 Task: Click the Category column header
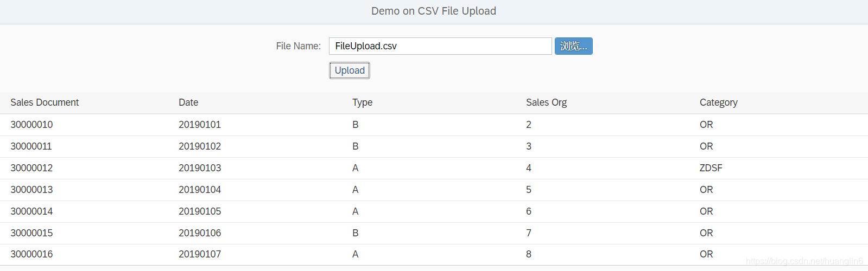pyautogui.click(x=718, y=102)
